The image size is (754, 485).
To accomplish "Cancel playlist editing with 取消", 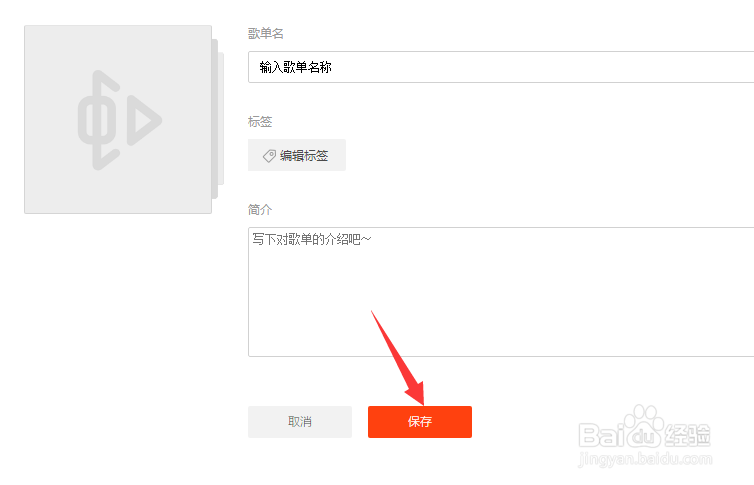I will click(x=300, y=422).
